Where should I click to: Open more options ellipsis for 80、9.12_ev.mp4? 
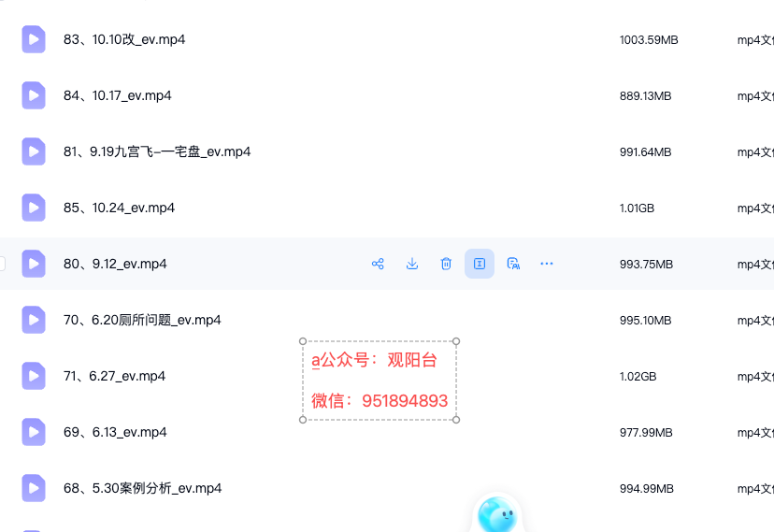tap(547, 264)
